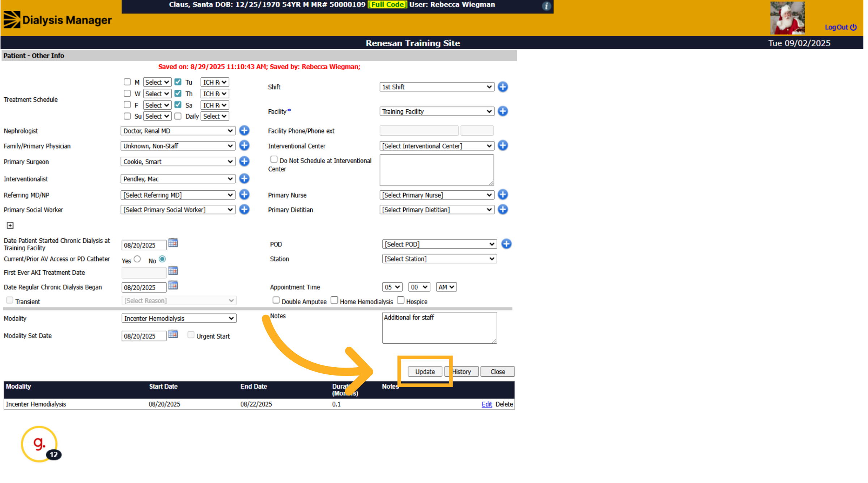The height and width of the screenshot is (483, 868).
Task: Open the Nephrologist dropdown
Action: [x=179, y=131]
